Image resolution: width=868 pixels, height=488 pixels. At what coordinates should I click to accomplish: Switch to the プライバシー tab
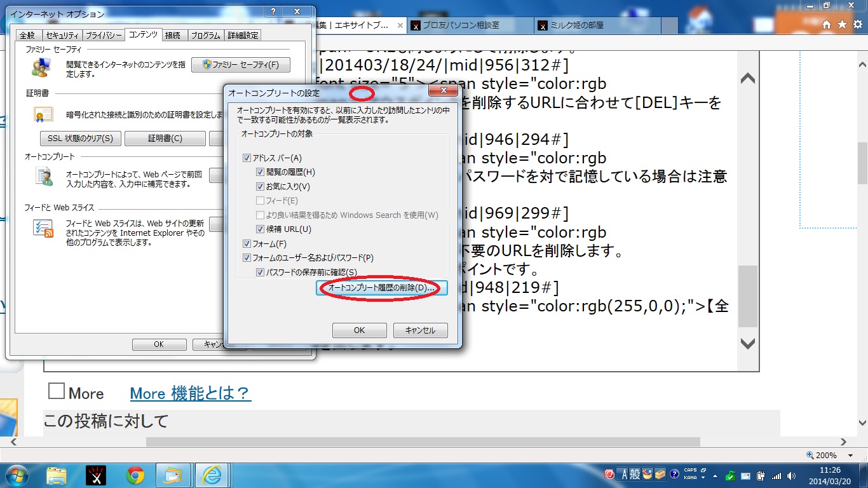pos(104,36)
